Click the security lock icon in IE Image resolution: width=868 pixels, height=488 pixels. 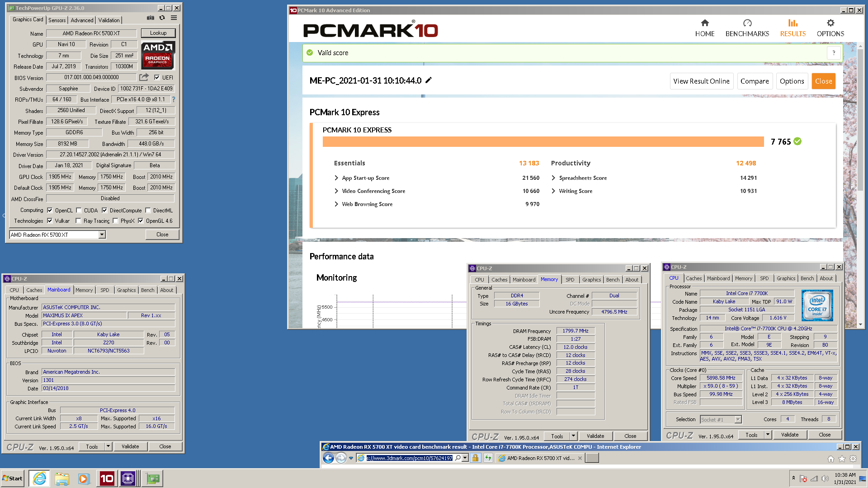point(475,458)
